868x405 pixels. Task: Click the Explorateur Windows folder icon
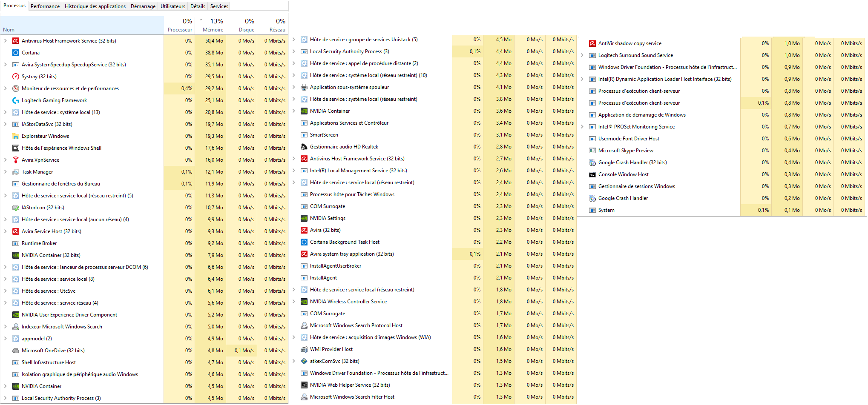click(x=16, y=136)
